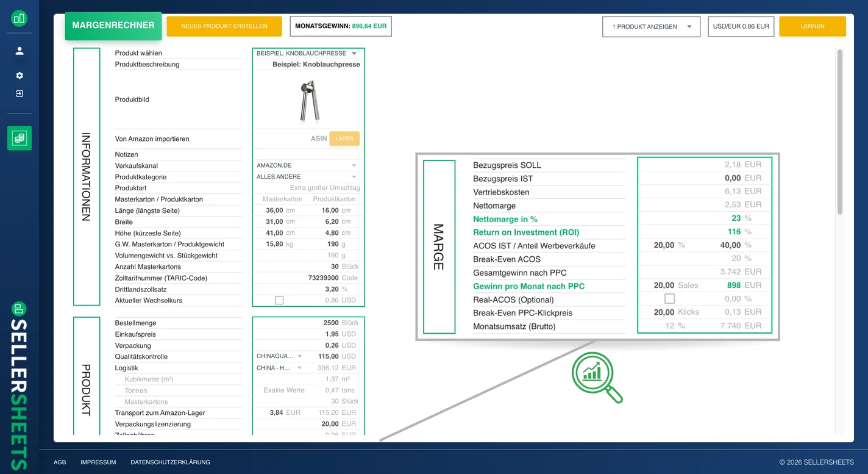868x474 pixels.
Task: Click Produktkarton Länge value 16,00
Action: pyautogui.click(x=330, y=210)
